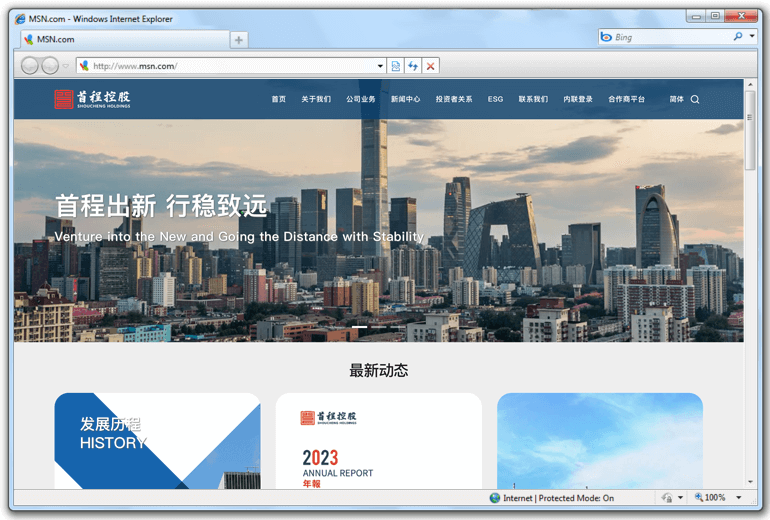Minimize the Internet Explorer window
The height and width of the screenshot is (520, 770).
click(696, 16)
